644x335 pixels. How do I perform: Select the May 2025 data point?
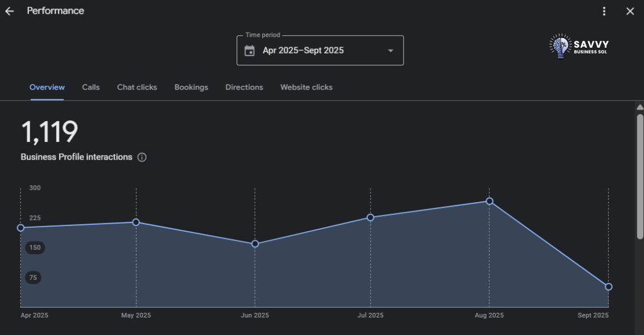pyautogui.click(x=136, y=223)
